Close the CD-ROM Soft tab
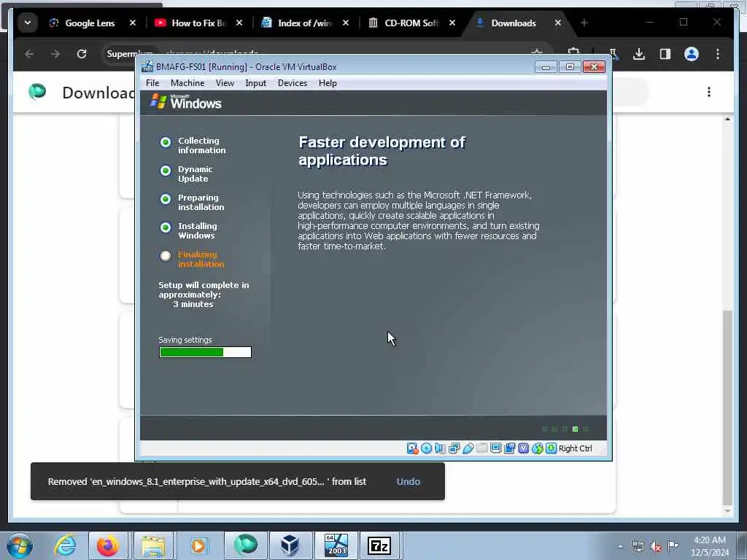Viewport: 747px width, 560px height. click(452, 23)
